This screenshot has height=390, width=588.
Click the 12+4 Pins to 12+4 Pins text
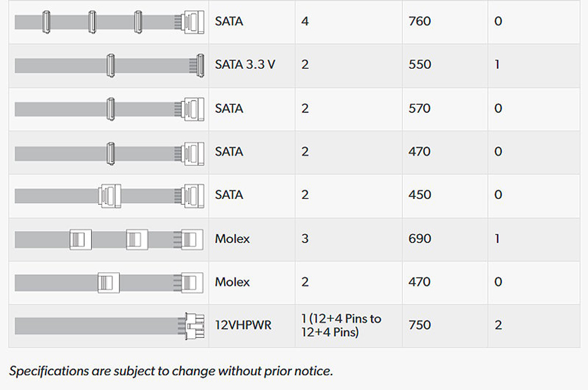point(342,325)
